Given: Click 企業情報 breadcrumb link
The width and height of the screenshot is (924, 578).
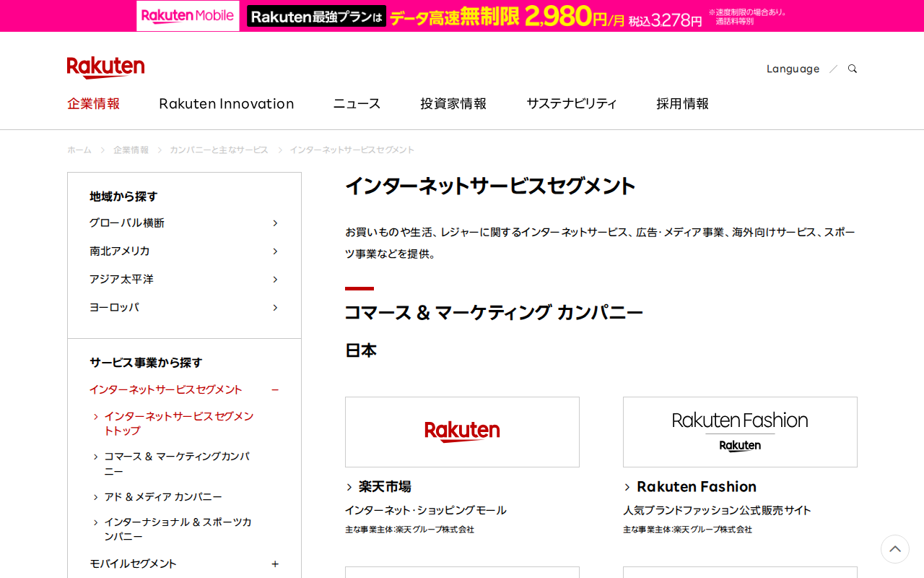Looking at the screenshot, I should (x=131, y=150).
